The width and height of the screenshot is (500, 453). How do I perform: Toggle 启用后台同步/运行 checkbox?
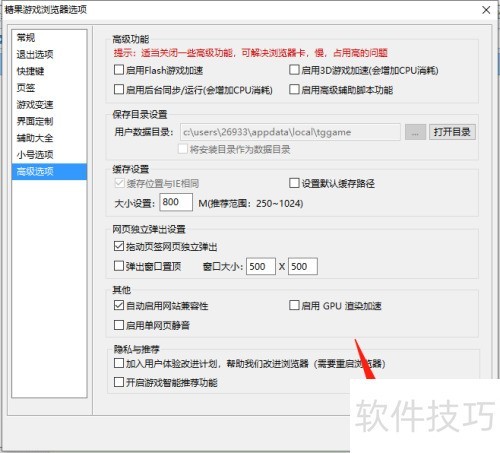point(119,89)
